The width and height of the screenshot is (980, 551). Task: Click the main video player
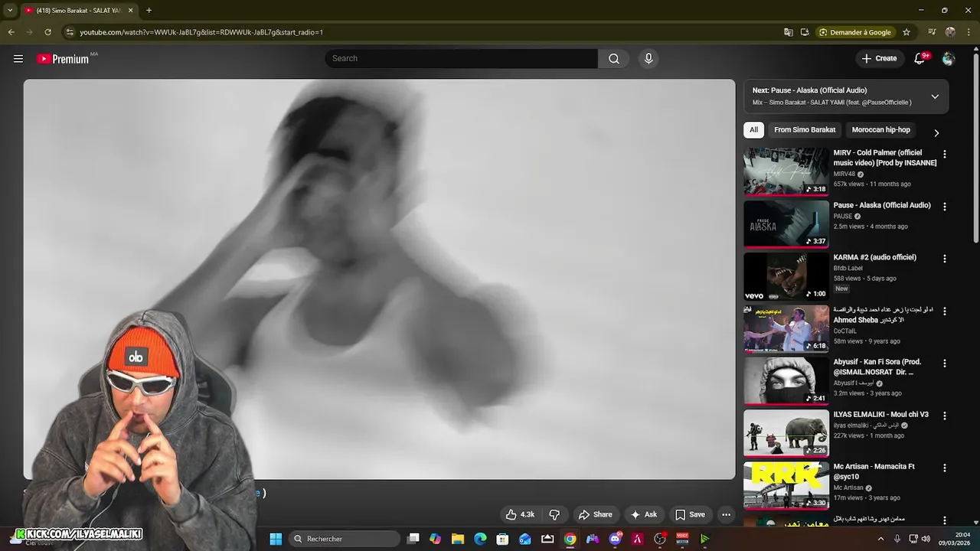click(379, 279)
